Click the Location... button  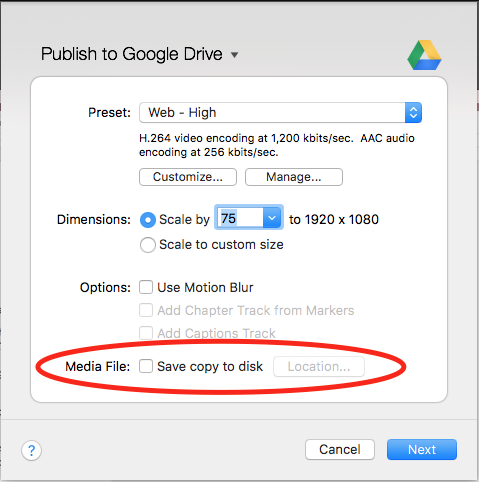tap(319, 367)
